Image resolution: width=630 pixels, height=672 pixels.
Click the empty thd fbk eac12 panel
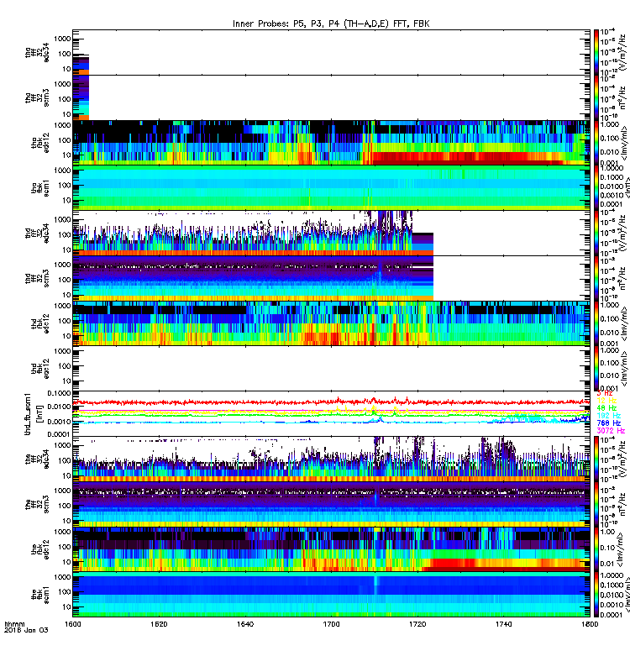[x=331, y=369]
